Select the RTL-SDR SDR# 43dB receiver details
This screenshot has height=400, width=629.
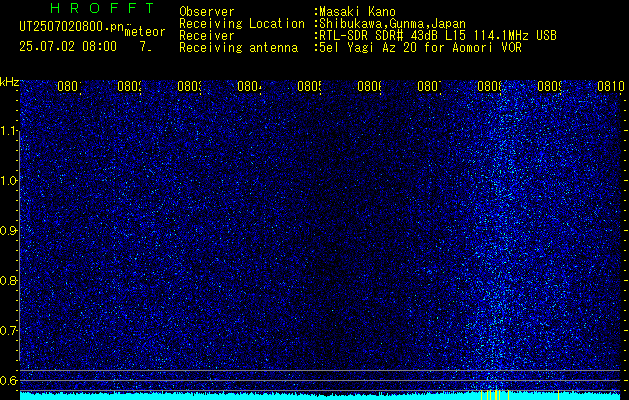(437, 36)
